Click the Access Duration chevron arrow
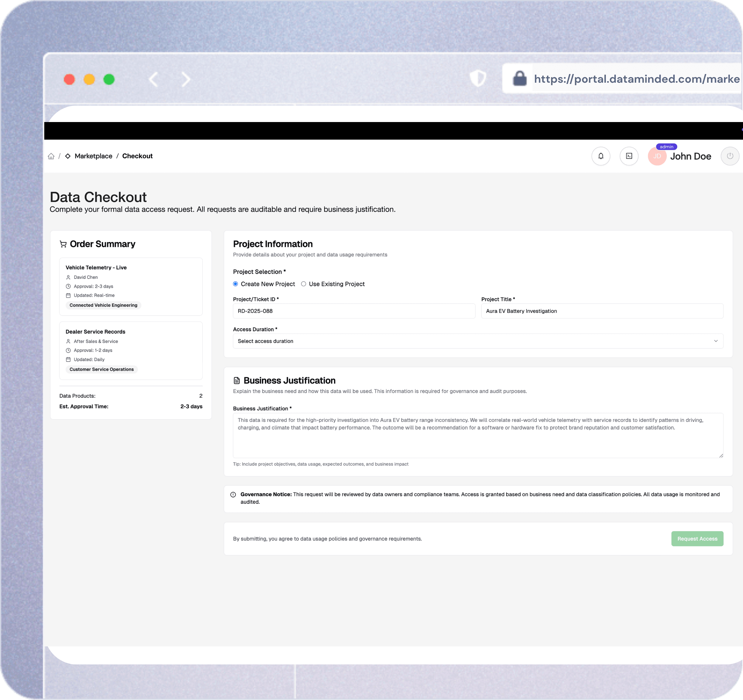The image size is (743, 700). pos(715,341)
